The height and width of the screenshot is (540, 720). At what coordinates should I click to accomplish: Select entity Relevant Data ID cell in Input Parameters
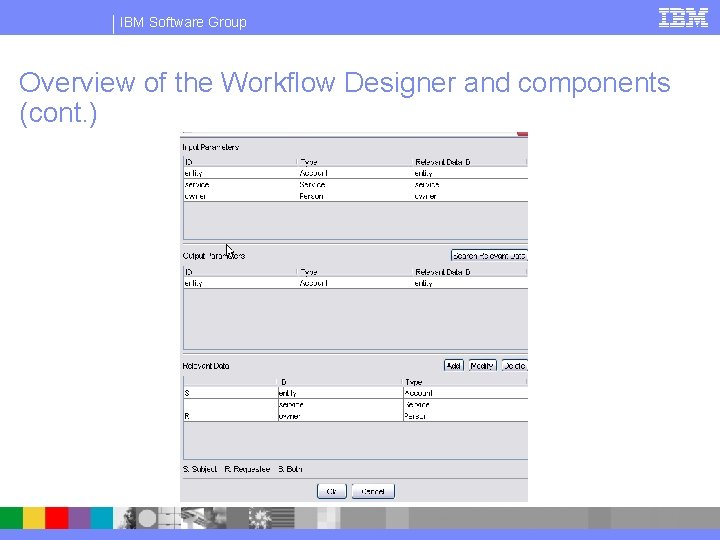coord(470,173)
